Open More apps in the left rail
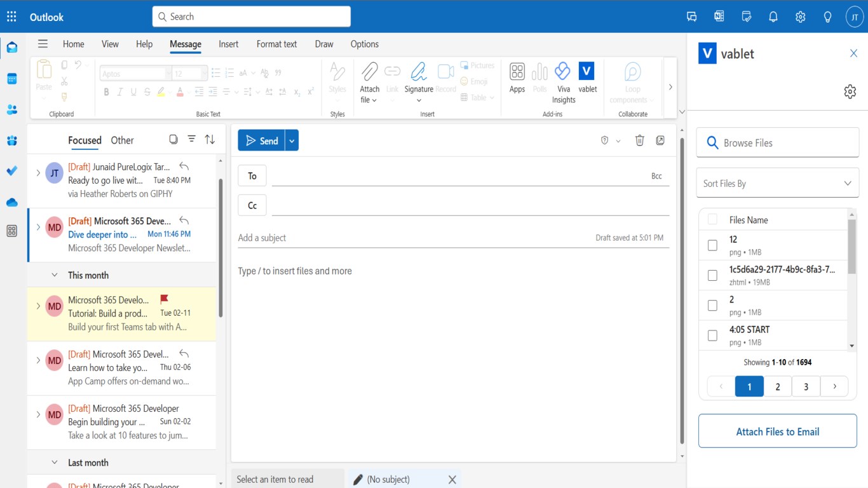The height and width of the screenshot is (488, 868). point(11,231)
